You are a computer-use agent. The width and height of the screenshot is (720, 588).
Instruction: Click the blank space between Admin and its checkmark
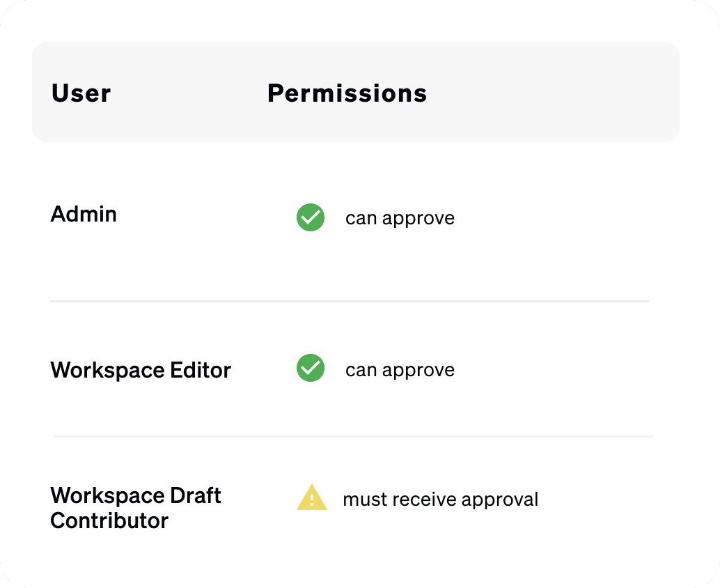(x=209, y=216)
